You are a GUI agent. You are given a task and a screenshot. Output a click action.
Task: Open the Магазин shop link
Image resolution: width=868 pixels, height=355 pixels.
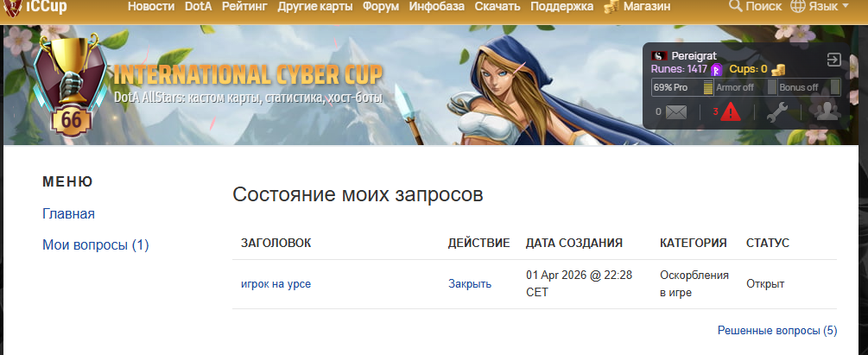pos(647,7)
